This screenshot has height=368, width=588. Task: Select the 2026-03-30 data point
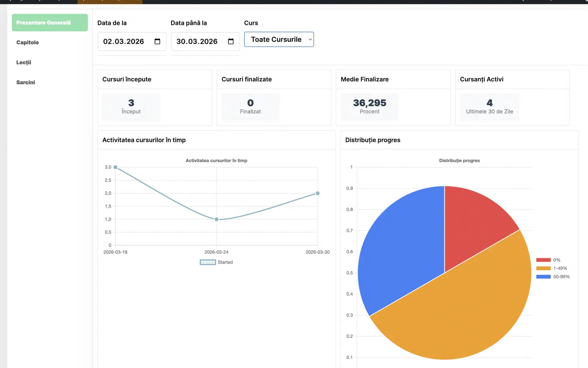pos(318,193)
